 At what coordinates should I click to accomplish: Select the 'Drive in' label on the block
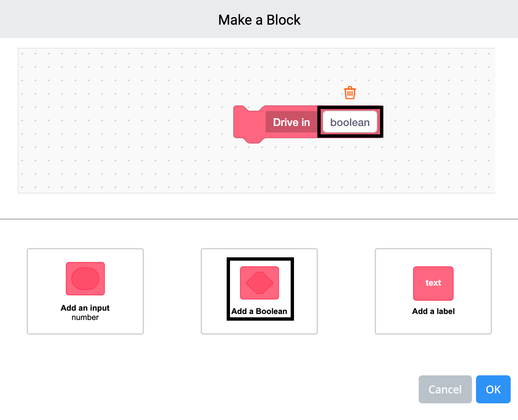coord(291,122)
